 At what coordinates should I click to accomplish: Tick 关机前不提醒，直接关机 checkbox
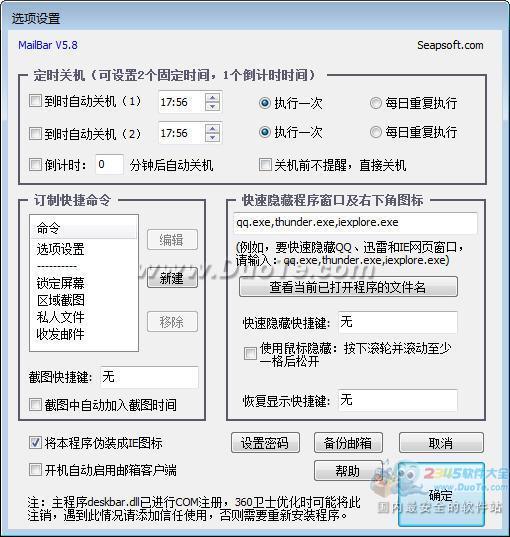click(265, 165)
